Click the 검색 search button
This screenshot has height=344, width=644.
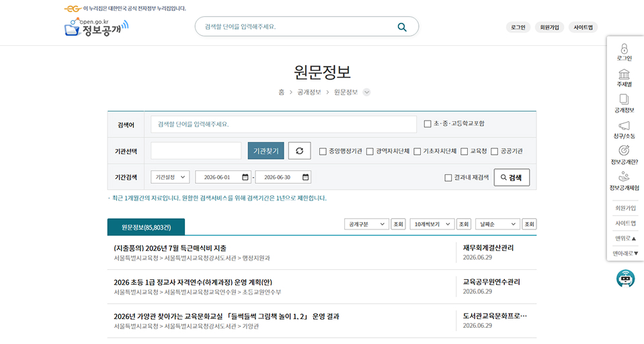(x=512, y=177)
